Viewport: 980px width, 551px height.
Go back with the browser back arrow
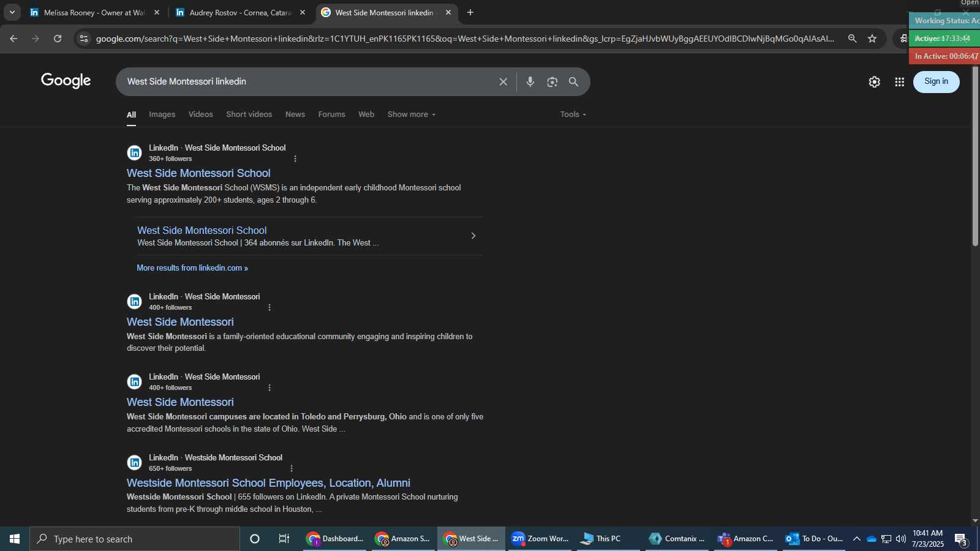(x=13, y=39)
